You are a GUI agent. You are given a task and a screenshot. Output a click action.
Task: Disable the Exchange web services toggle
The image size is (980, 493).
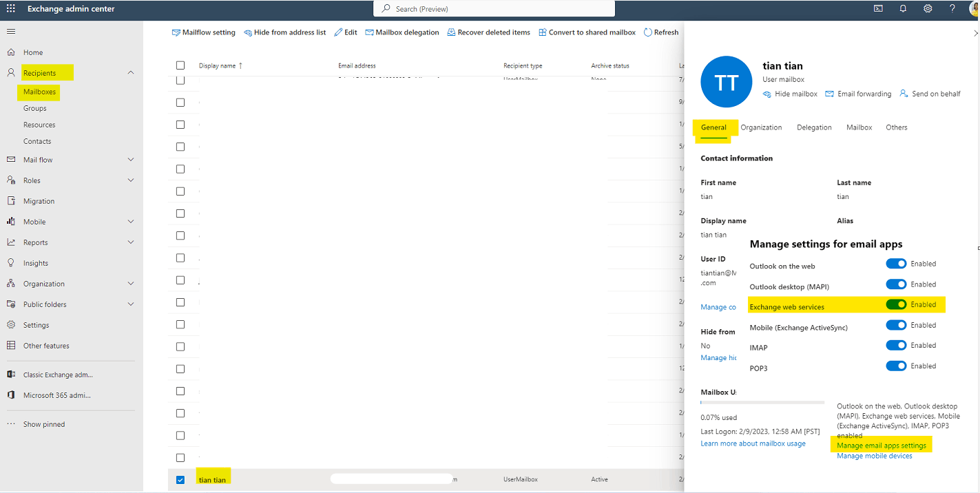pyautogui.click(x=896, y=304)
